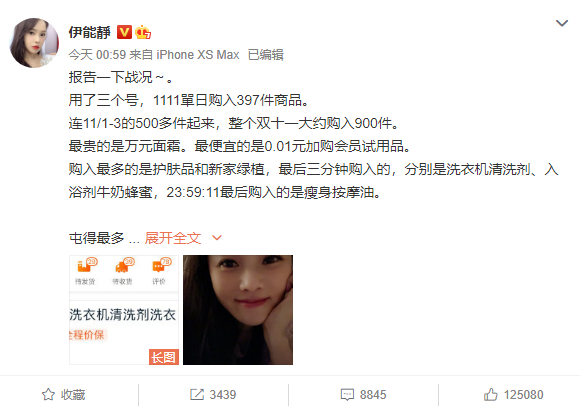Click the post timestamp 今天 00:59

click(97, 55)
